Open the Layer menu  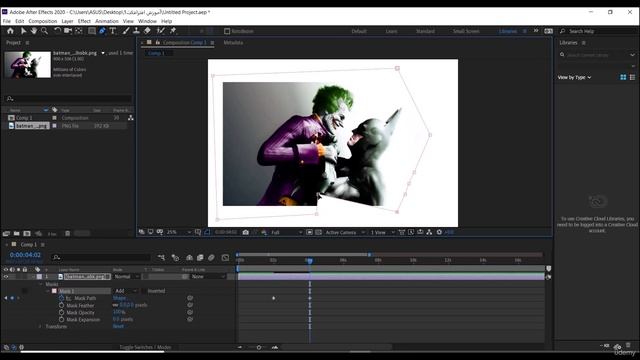click(67, 21)
